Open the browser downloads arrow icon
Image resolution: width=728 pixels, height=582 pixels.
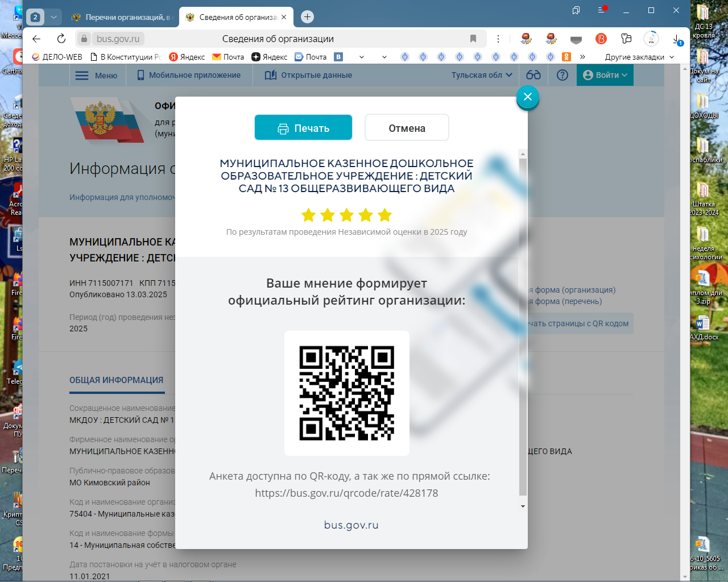click(x=677, y=39)
